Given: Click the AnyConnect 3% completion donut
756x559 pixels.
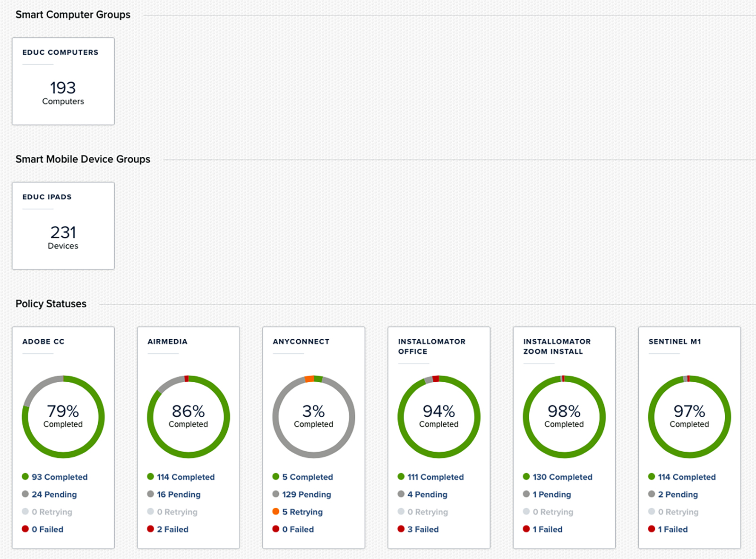Looking at the screenshot, I should [314, 417].
